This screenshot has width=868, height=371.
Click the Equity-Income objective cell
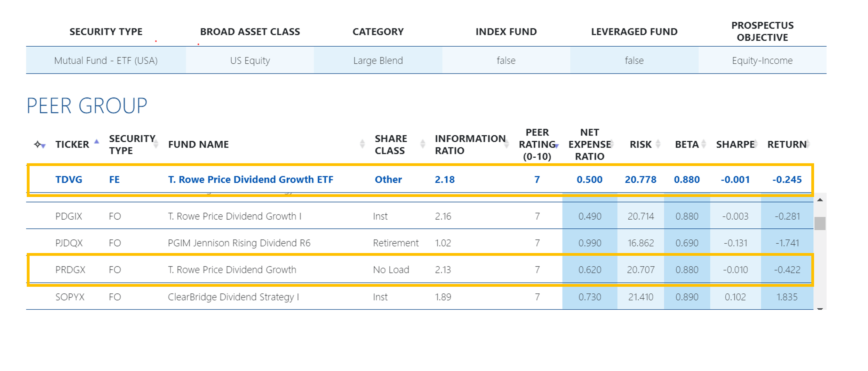(x=762, y=60)
